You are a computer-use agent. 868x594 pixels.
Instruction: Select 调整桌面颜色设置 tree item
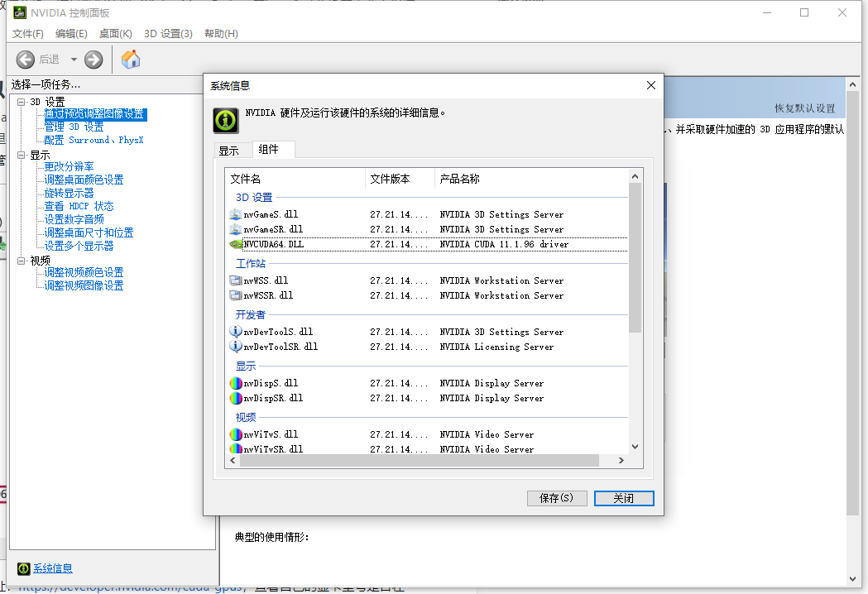[84, 180]
